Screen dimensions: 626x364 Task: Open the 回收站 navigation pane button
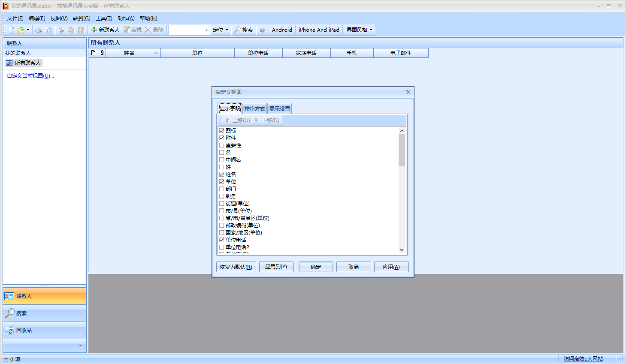[45, 331]
